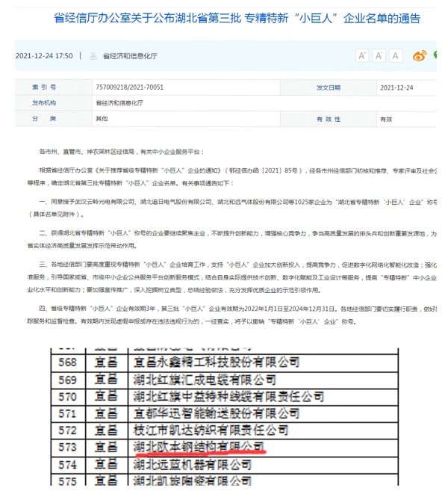
Task: Select row 569 湖北红旗汇成电缆有限公司
Action: [224, 380]
